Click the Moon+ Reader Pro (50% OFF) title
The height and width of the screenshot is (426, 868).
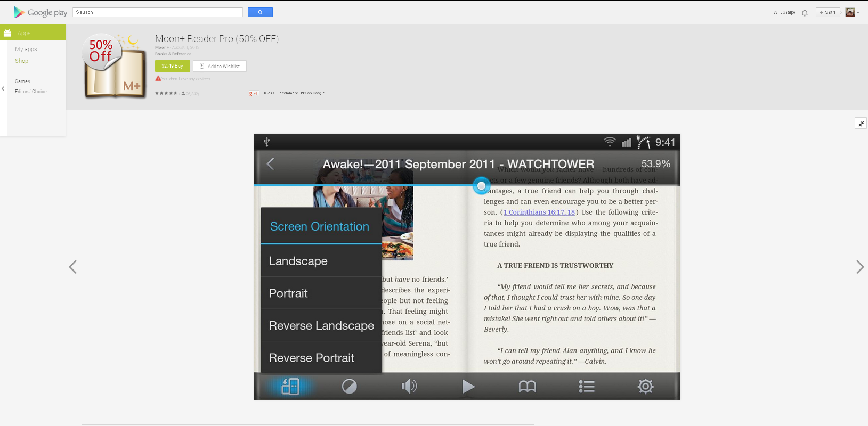click(x=217, y=39)
